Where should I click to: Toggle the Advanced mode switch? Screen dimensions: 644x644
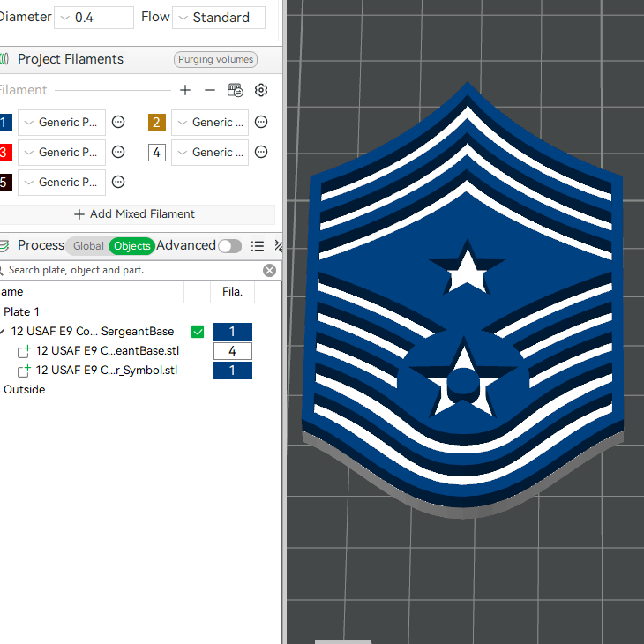(x=229, y=246)
